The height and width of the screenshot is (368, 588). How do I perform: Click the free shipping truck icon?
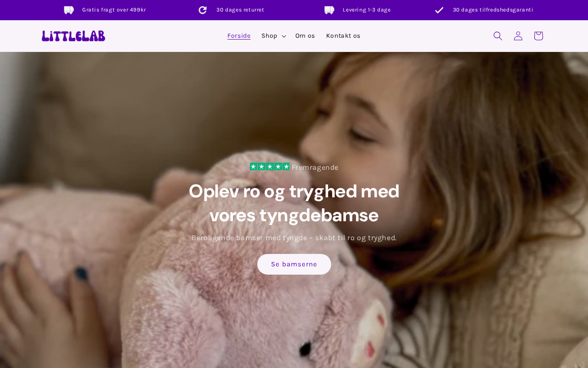click(x=69, y=10)
